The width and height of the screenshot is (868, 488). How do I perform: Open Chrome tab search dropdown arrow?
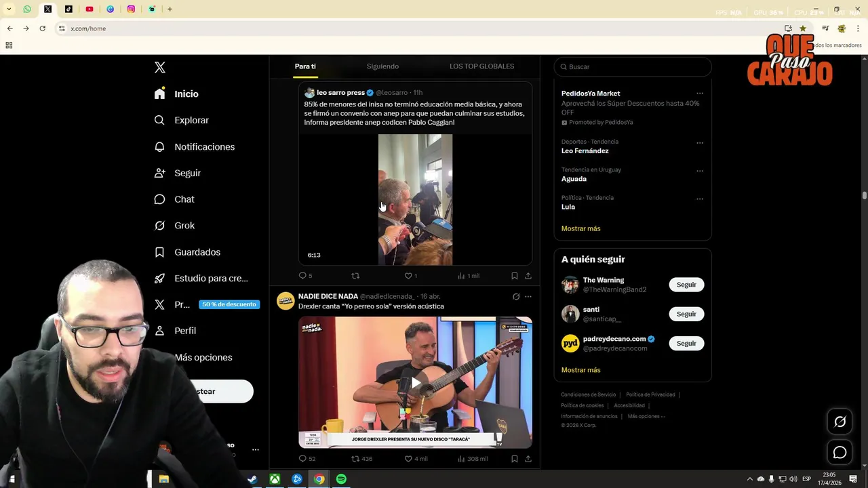coord(9,9)
